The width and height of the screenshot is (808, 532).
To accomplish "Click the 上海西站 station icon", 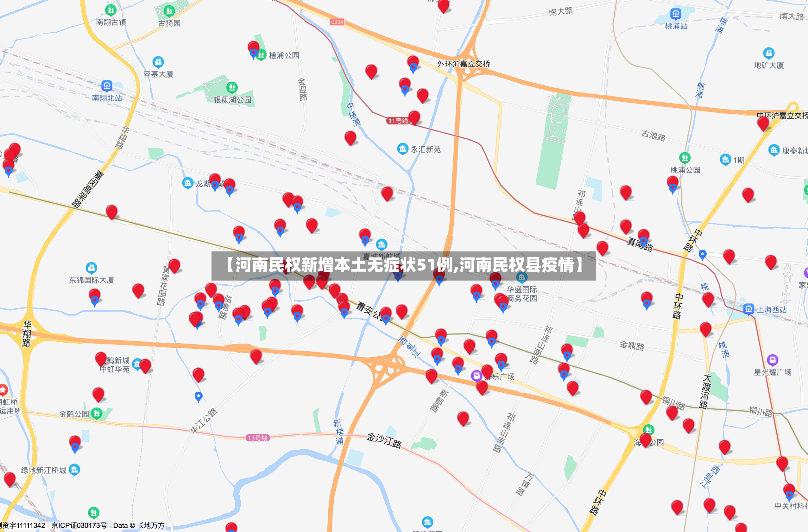I will point(748,309).
